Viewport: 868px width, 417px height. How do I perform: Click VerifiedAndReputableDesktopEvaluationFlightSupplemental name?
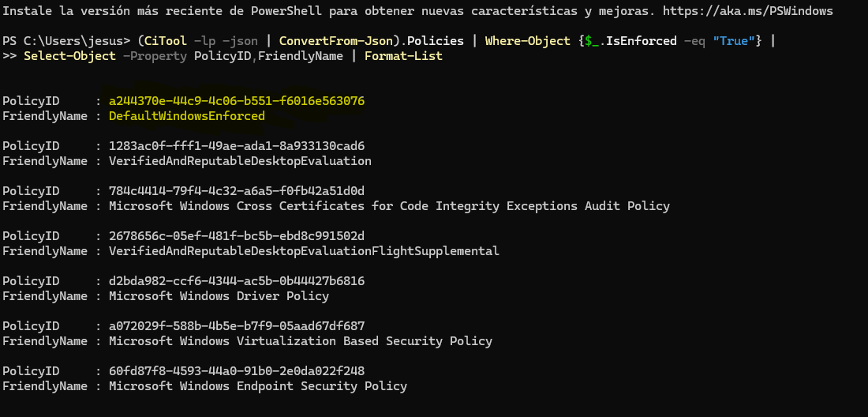[x=304, y=250]
